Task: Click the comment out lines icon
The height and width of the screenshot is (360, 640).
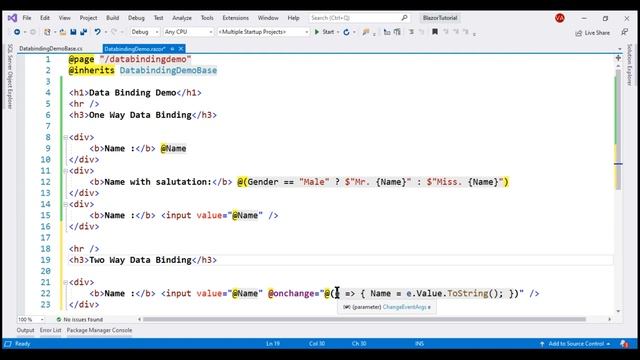Action: coord(411,32)
